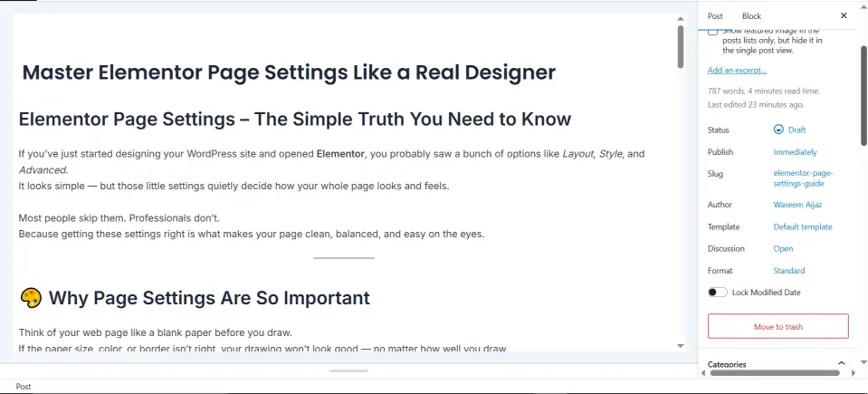Open the Discussion settings link
This screenshot has width=868, height=394.
783,249
